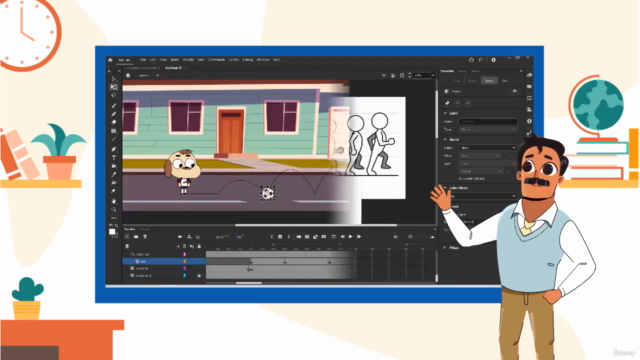Select the Eyedropper tool
The image size is (640, 360).
click(x=114, y=174)
